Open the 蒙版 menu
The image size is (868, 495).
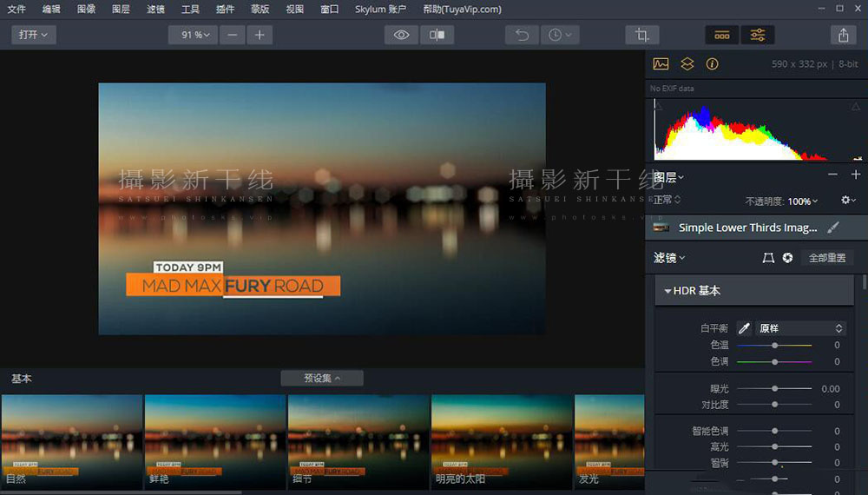tap(260, 9)
